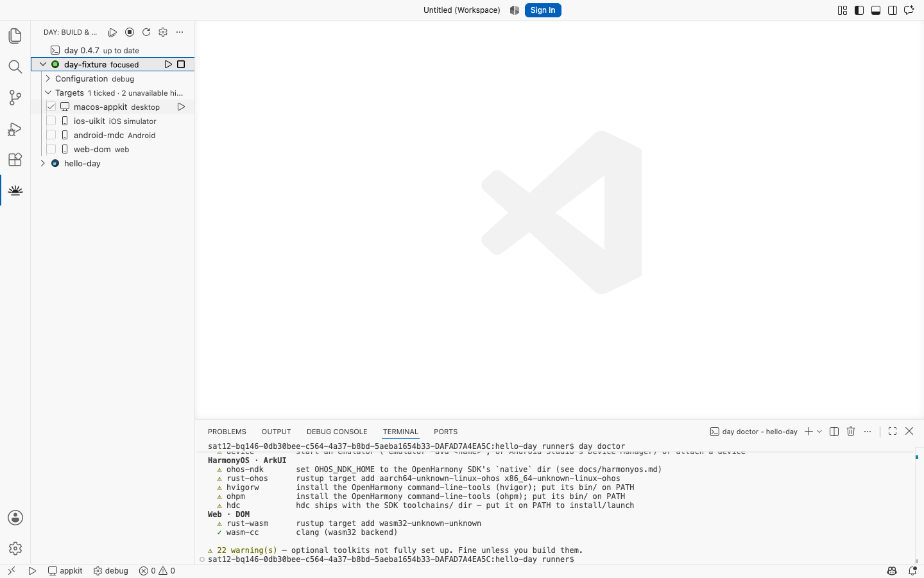The width and height of the screenshot is (924, 578).
Task: Refresh the Day Build panel
Action: [146, 32]
